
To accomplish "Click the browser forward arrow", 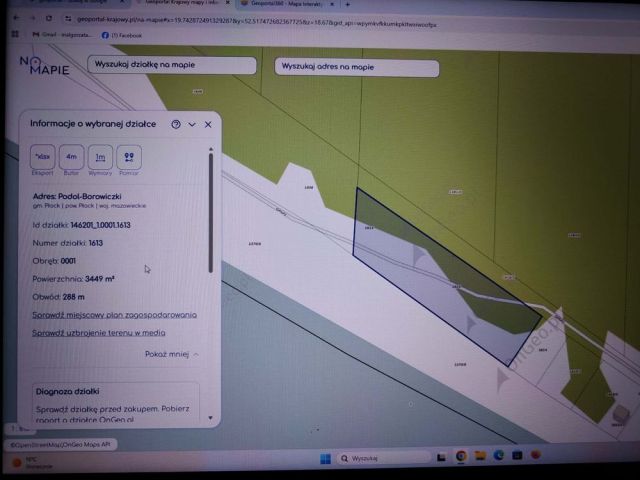I will [x=33, y=18].
